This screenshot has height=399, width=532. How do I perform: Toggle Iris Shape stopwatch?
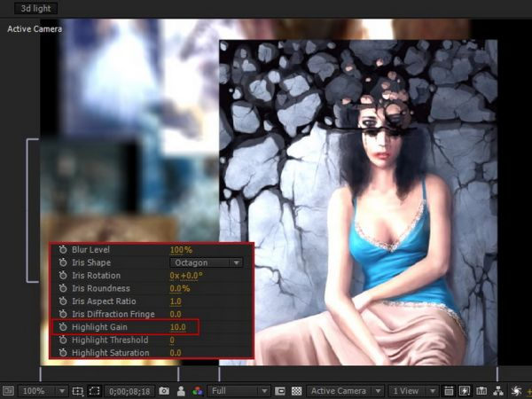pos(63,262)
